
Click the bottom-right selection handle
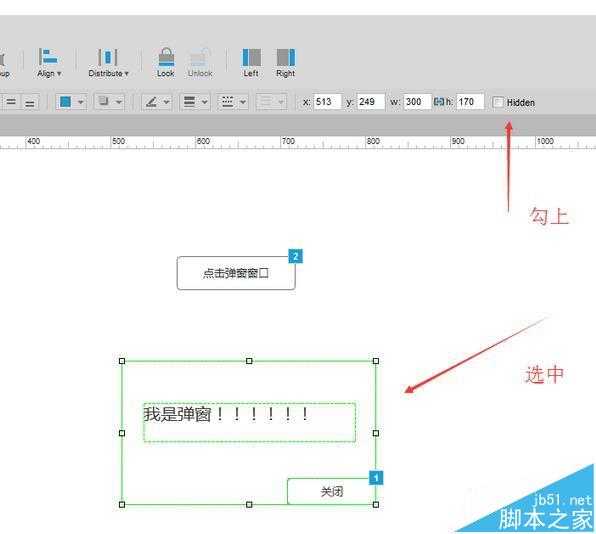click(376, 505)
